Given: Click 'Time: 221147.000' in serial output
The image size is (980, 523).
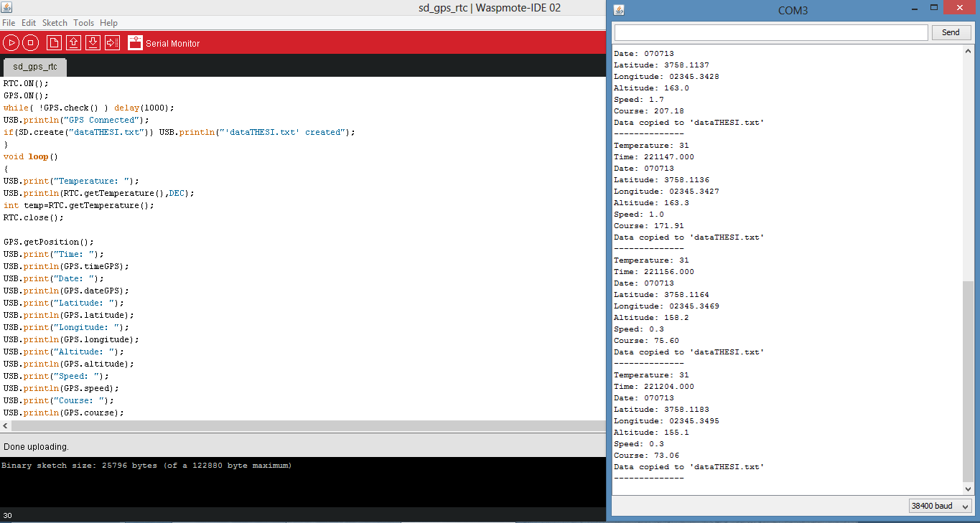Looking at the screenshot, I should click(654, 156).
